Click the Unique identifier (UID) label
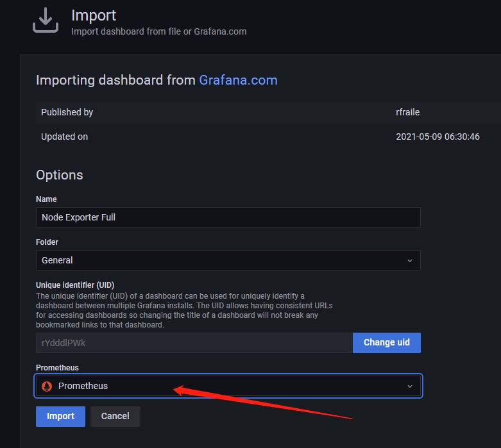This screenshot has height=448, width=501. 75,285
